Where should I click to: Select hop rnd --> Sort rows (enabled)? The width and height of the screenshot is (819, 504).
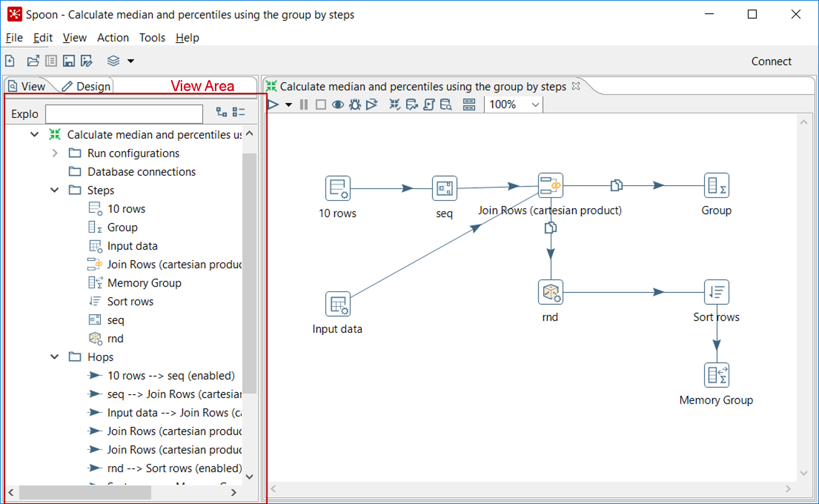pyautogui.click(x=174, y=468)
